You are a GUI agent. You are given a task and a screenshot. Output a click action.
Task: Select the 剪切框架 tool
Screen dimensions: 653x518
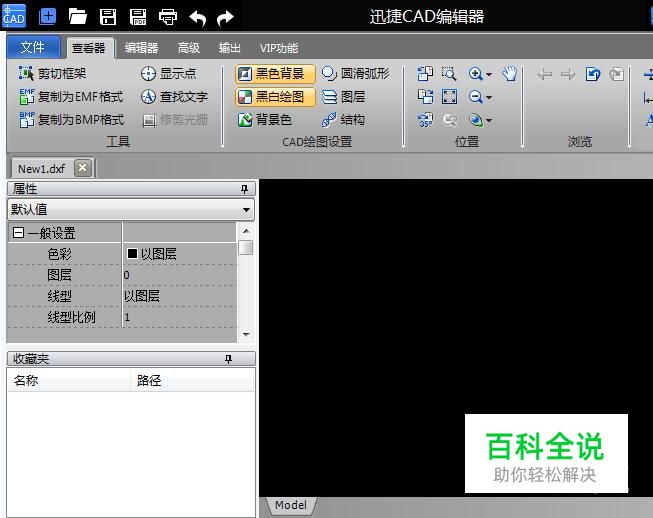pyautogui.click(x=52, y=74)
